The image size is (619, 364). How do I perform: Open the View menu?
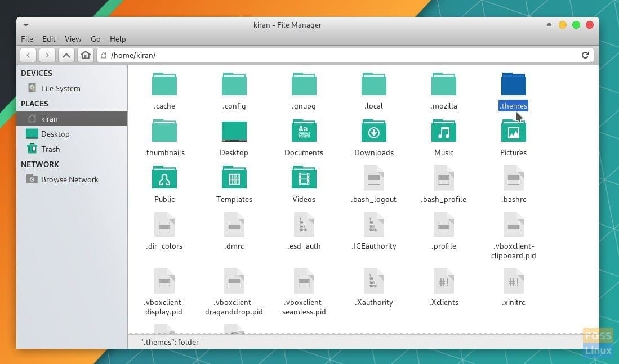[x=73, y=39]
